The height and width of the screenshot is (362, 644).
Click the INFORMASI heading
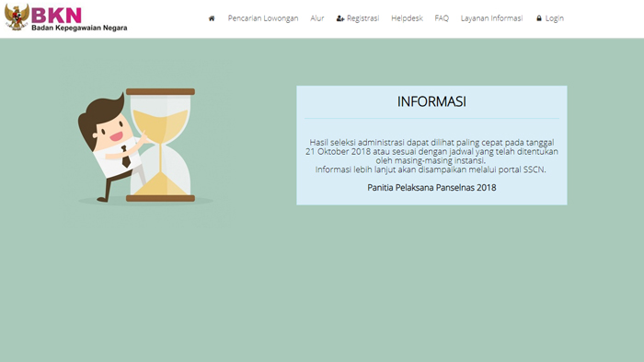pyautogui.click(x=431, y=101)
